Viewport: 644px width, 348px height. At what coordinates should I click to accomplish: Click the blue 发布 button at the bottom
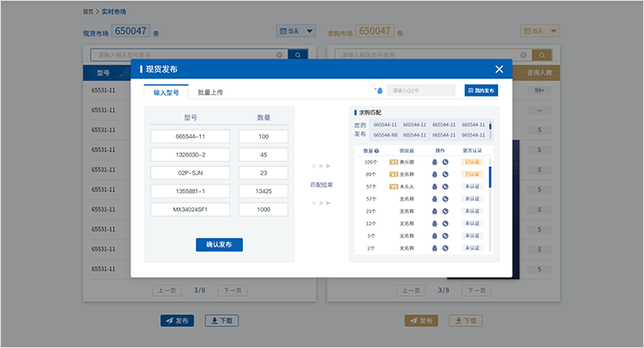(x=177, y=320)
